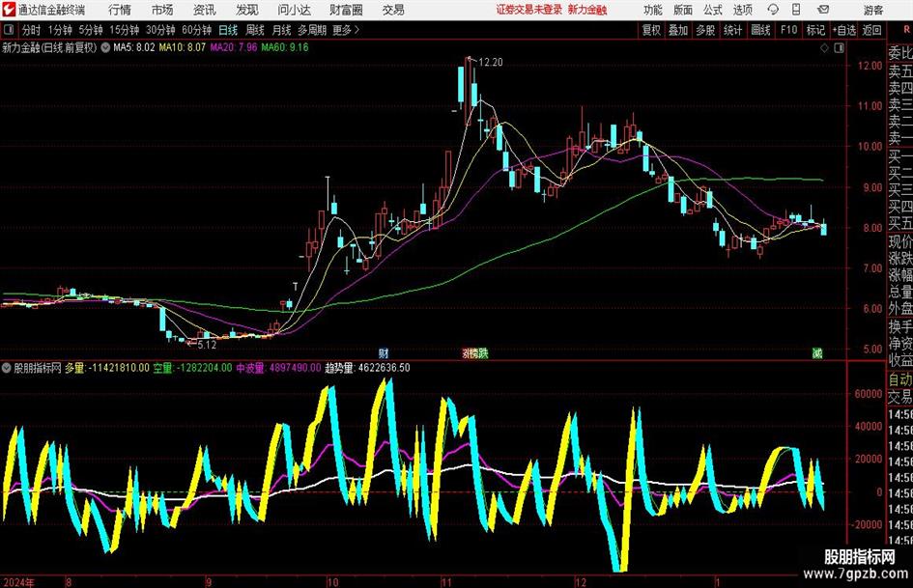913x588 pixels.
Task: Expand the 股朋指标网 sub-indicator dropdown arrow
Action: point(7,368)
